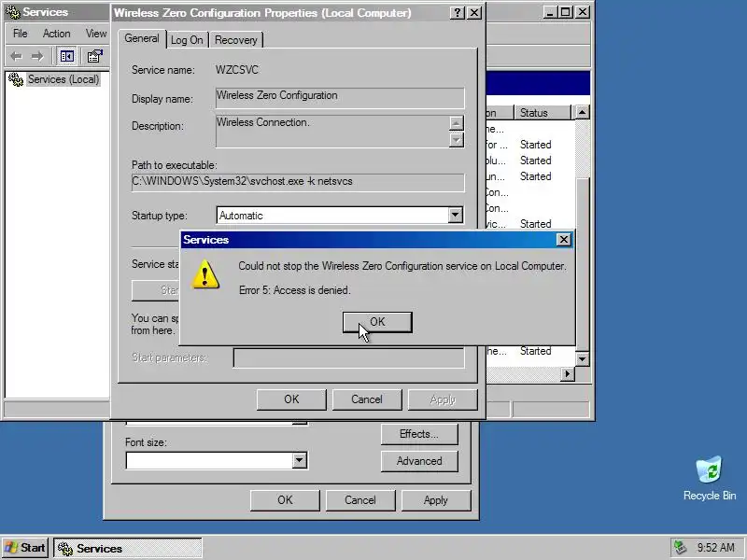The image size is (747, 560).
Task: Click Cancel in the background display dialog
Action: [360, 500]
